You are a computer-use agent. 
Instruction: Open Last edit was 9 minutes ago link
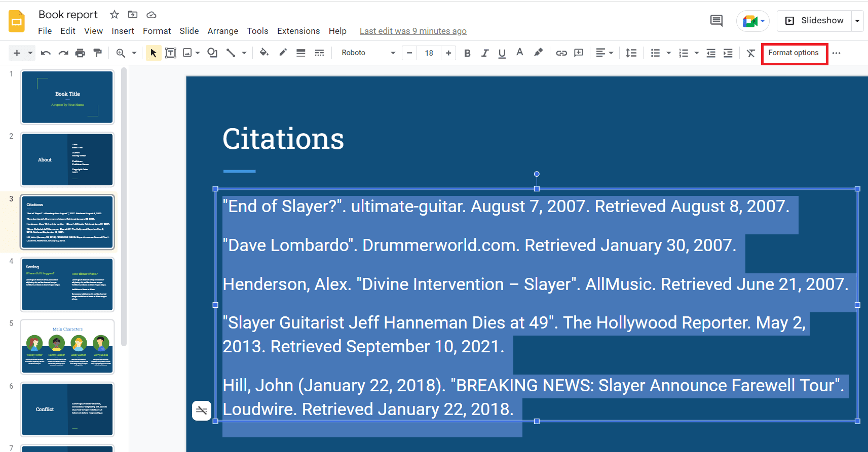[x=413, y=31]
